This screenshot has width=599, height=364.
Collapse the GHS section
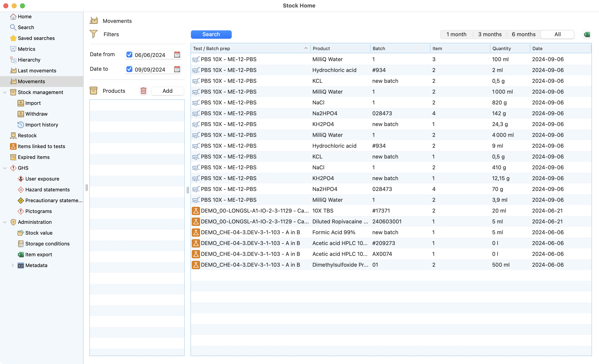point(5,168)
